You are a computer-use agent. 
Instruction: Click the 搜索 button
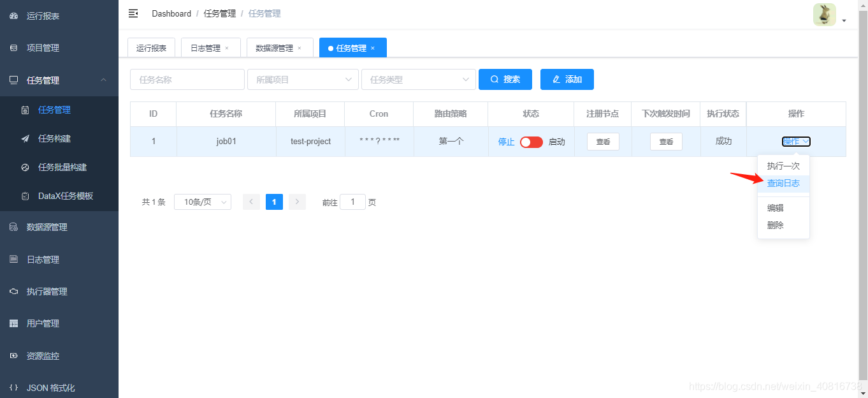pos(505,79)
